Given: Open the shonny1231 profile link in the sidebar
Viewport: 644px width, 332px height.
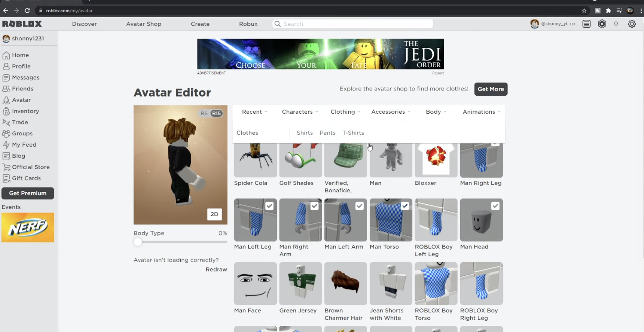Looking at the screenshot, I should click(x=23, y=39).
